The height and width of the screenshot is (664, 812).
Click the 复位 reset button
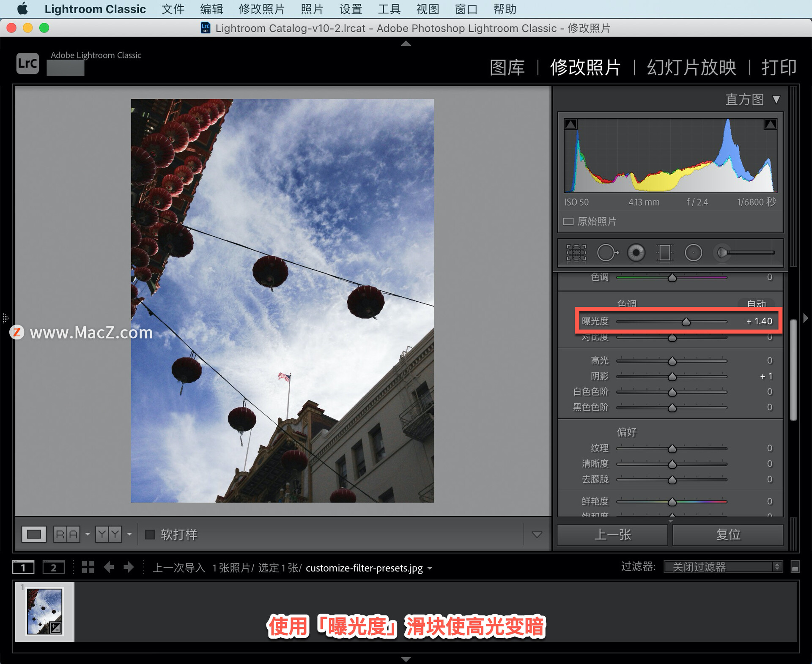point(728,535)
